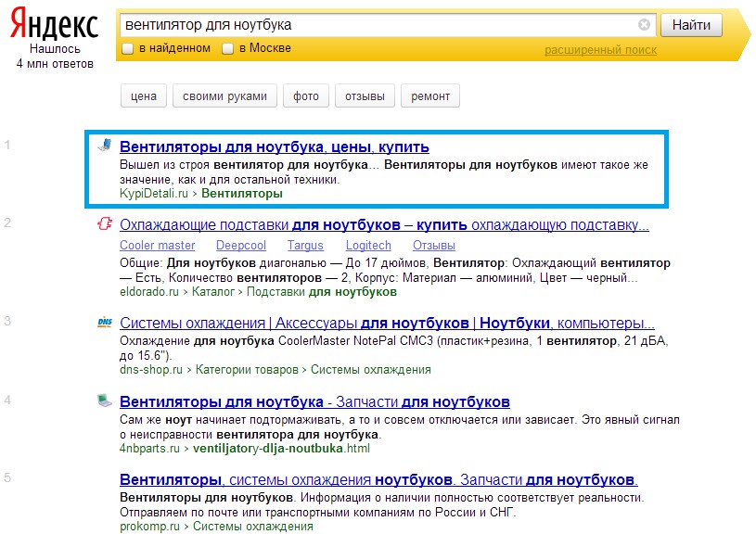The width and height of the screenshot is (756, 547).
Task: Click the 4nbparts laptop favicon in result four
Action: 105,401
